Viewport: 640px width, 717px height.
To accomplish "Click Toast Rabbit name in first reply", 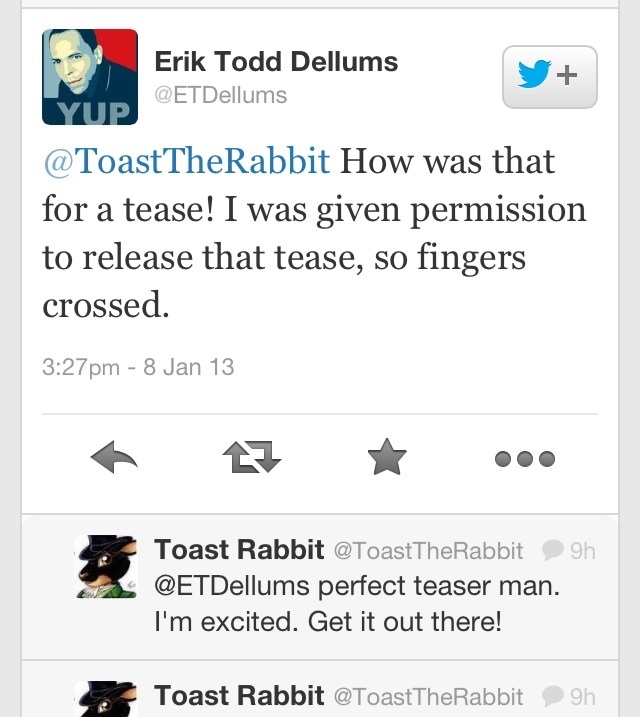I will 239,550.
